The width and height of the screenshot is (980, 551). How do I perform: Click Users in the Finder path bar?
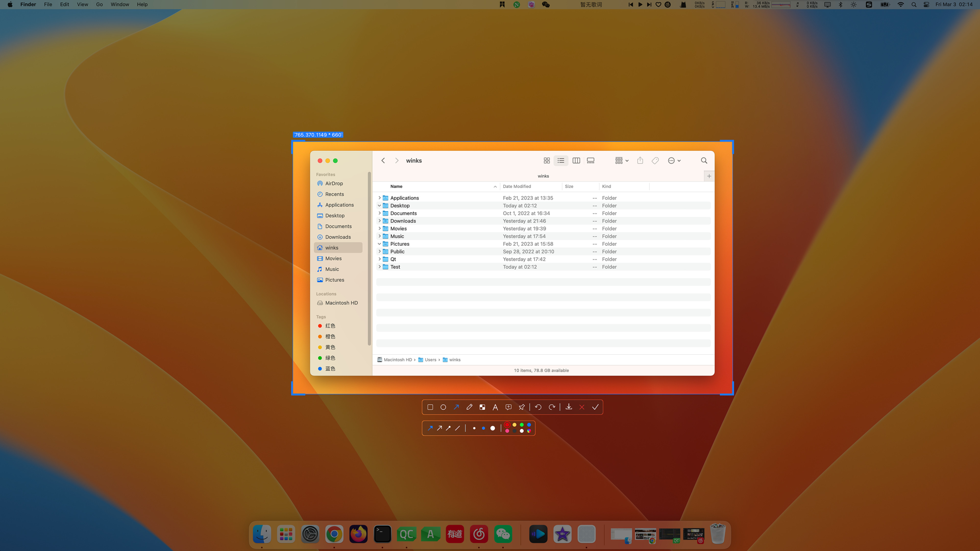pos(427,360)
